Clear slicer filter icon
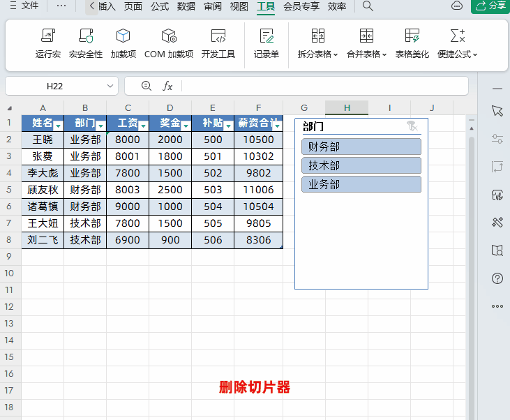Screen dimensions: 510x420 pyautogui.click(x=412, y=126)
